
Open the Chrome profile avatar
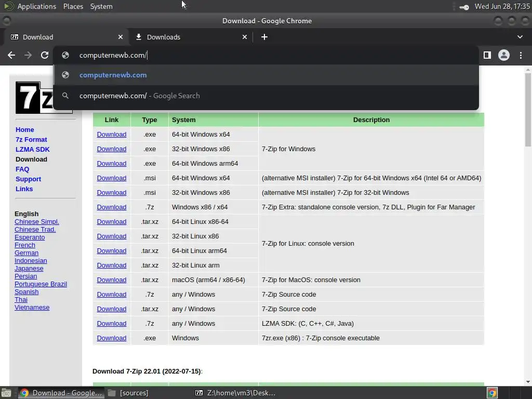point(504,55)
